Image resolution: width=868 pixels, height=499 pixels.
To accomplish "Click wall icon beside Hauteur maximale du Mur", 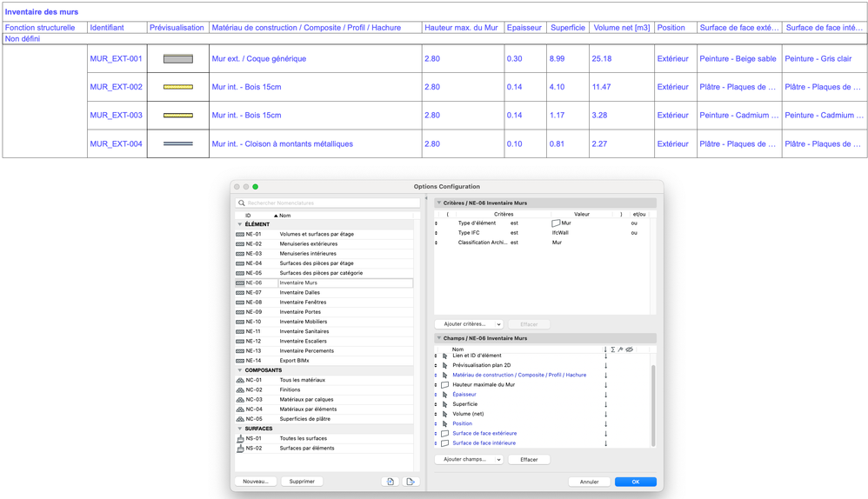I will [x=444, y=384].
